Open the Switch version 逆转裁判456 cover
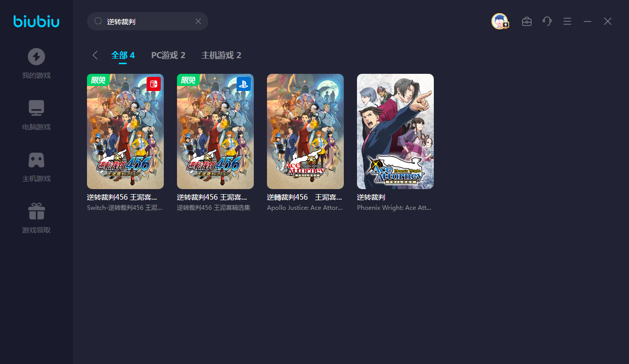The height and width of the screenshot is (364, 629). [x=125, y=131]
